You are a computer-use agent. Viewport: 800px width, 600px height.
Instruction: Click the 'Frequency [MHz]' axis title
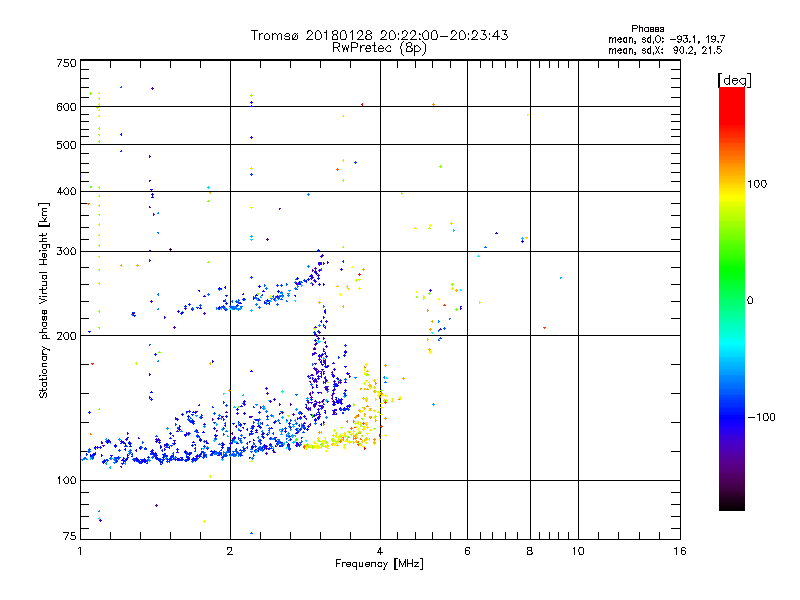click(x=379, y=564)
